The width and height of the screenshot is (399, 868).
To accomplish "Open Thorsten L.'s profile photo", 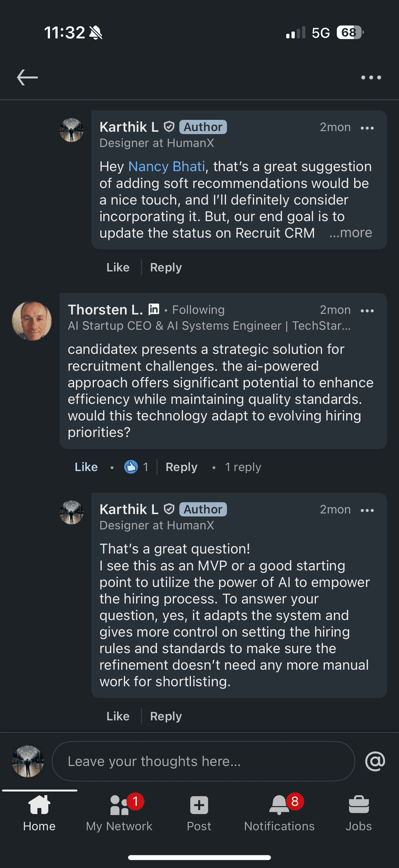I will 32,321.
